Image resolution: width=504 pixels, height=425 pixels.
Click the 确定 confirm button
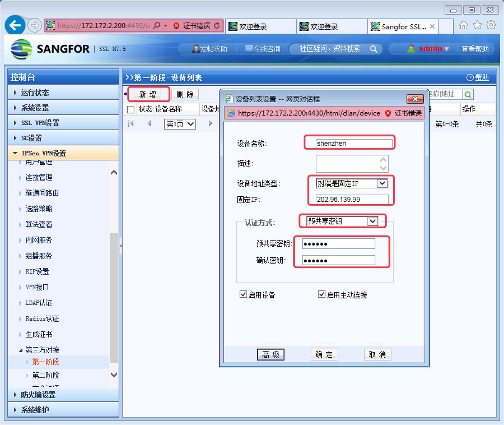point(324,354)
